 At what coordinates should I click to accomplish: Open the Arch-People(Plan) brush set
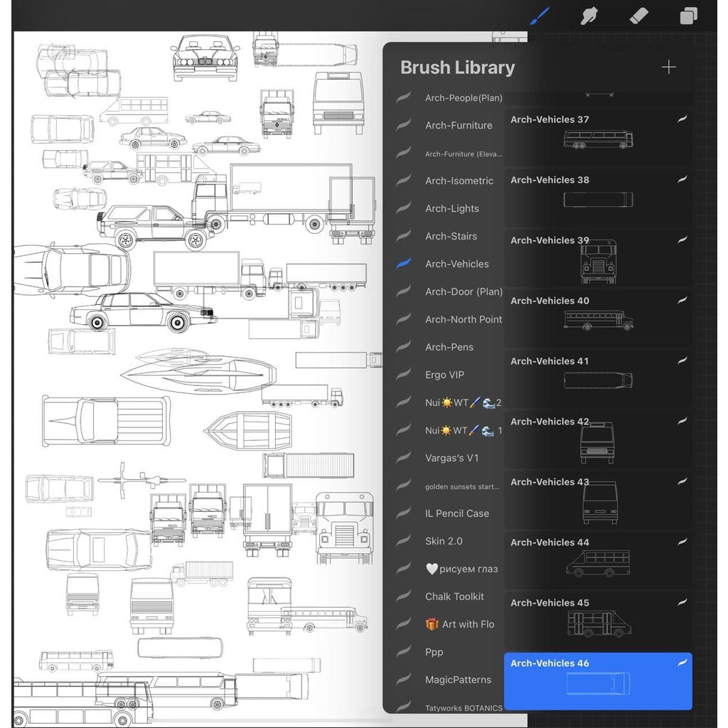(x=463, y=98)
